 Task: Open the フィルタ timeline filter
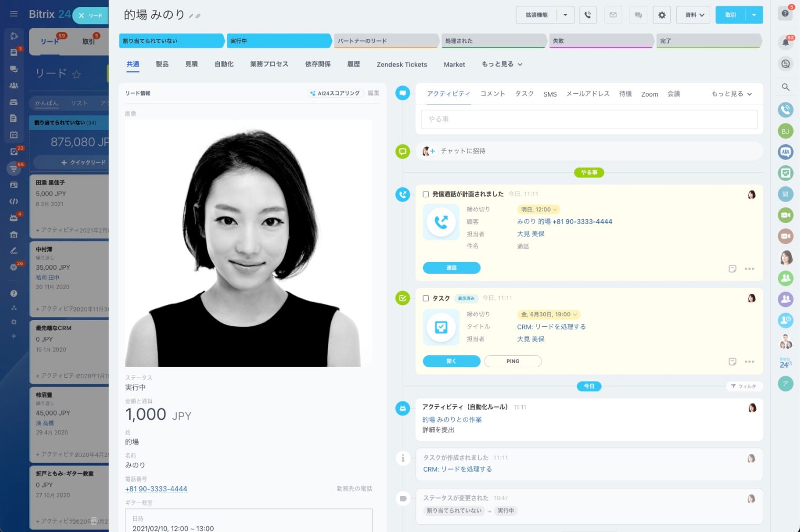coord(744,386)
